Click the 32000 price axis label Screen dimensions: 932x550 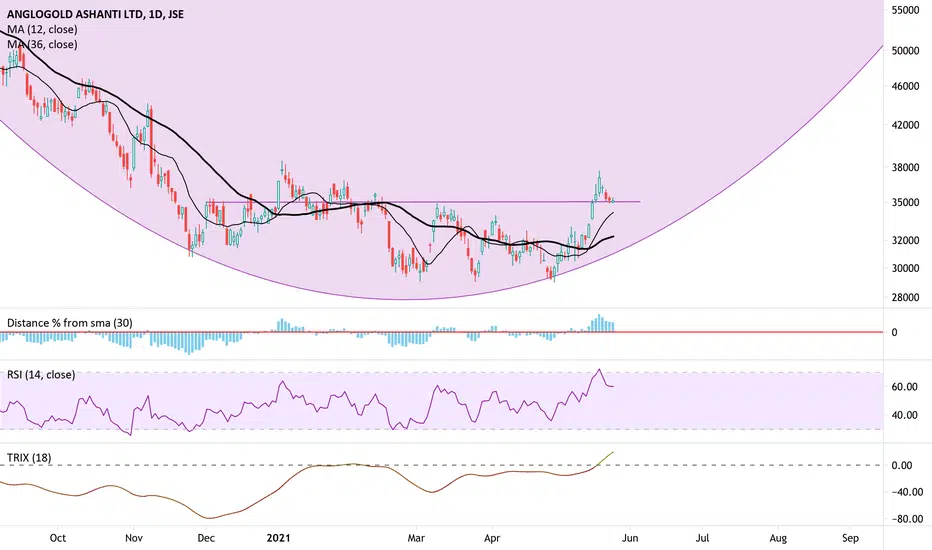coord(905,240)
